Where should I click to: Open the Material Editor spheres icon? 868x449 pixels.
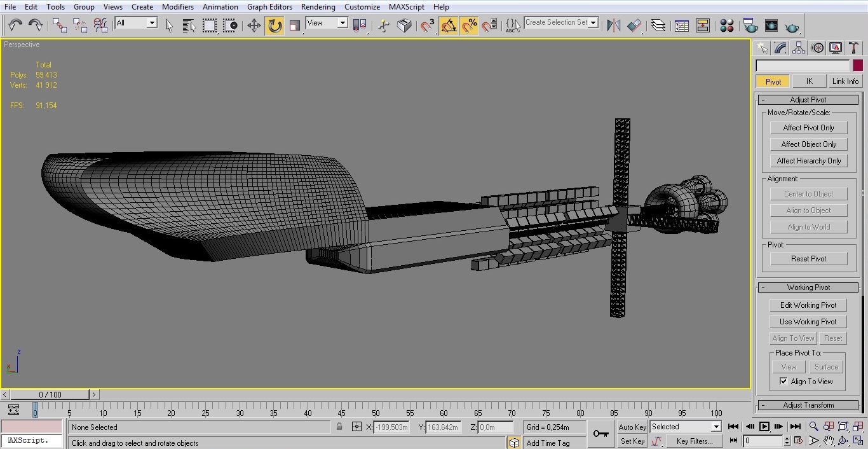point(727,25)
